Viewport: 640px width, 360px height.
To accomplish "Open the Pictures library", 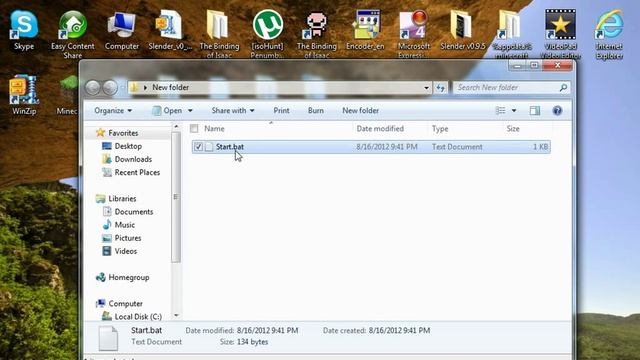I will click(x=128, y=238).
